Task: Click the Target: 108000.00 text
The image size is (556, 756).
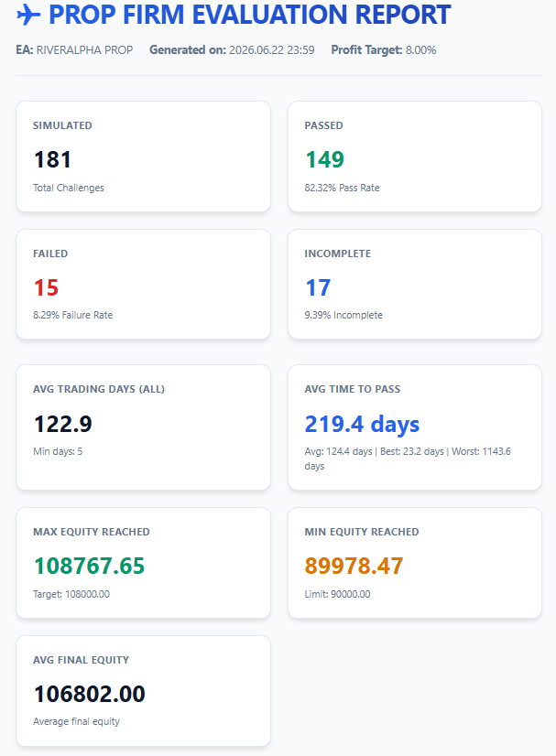Action: pyautogui.click(x=71, y=595)
